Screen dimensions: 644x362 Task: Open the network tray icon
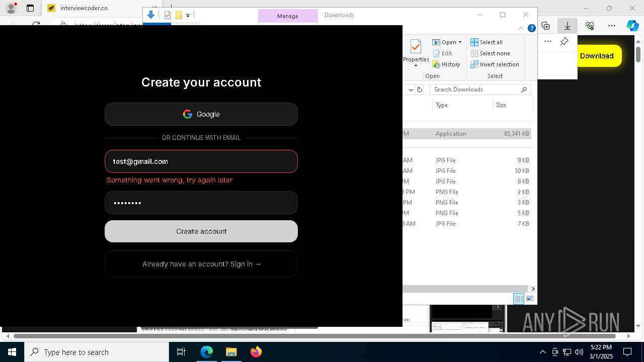[x=567, y=352]
